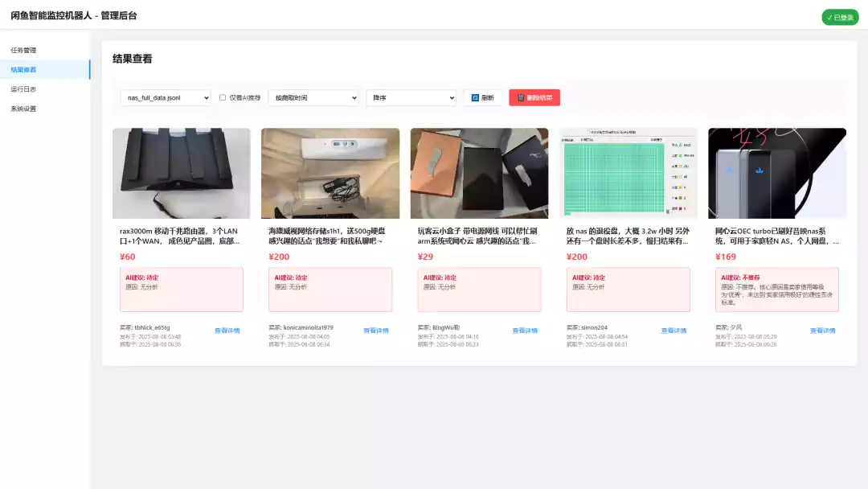Click 查看详情 for the rax3000m router listing
The image size is (868, 489).
[x=227, y=331]
